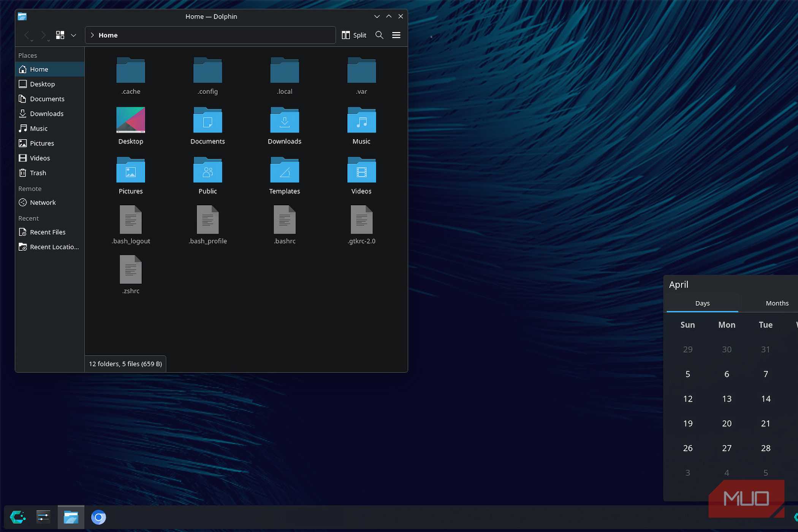
Task: Go to Documents in Places sidebar
Action: [x=50, y=99]
